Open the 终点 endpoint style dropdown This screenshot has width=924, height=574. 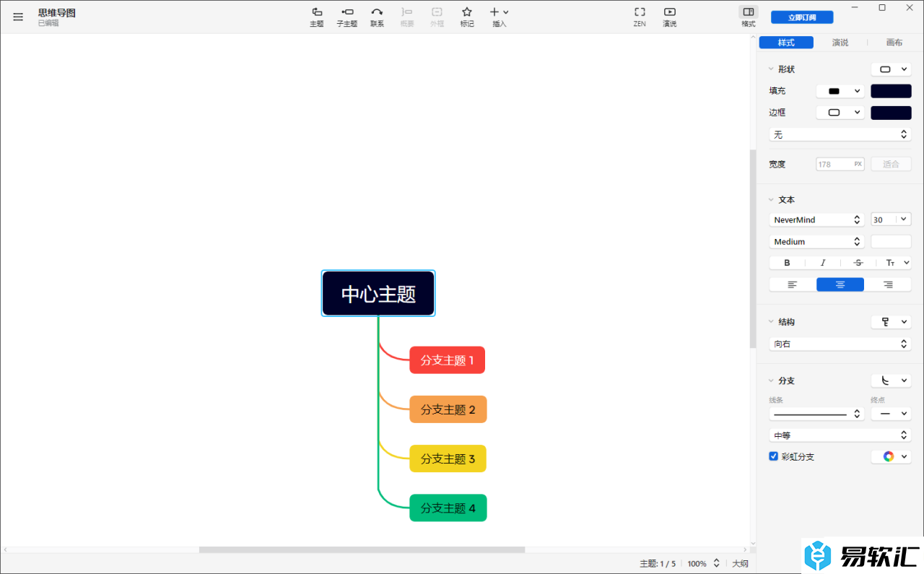pos(891,414)
